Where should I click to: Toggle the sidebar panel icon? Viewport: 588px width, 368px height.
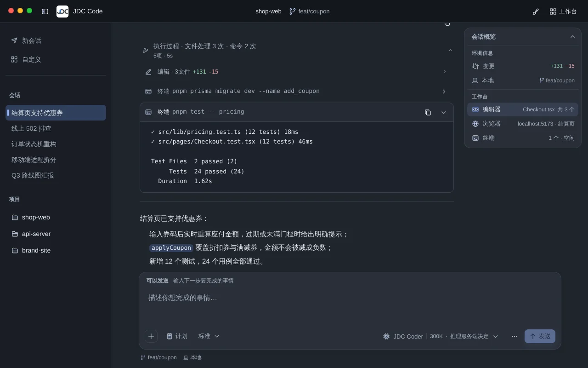(x=45, y=11)
